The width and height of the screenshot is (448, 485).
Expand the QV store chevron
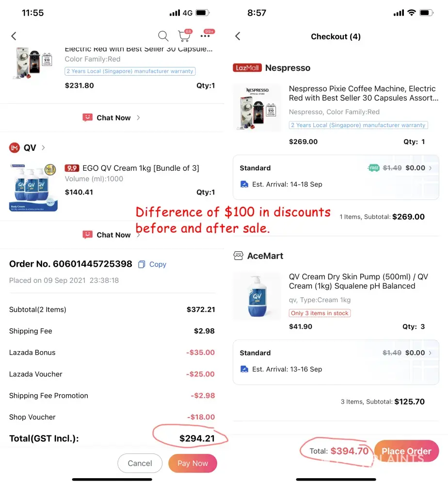[43, 148]
